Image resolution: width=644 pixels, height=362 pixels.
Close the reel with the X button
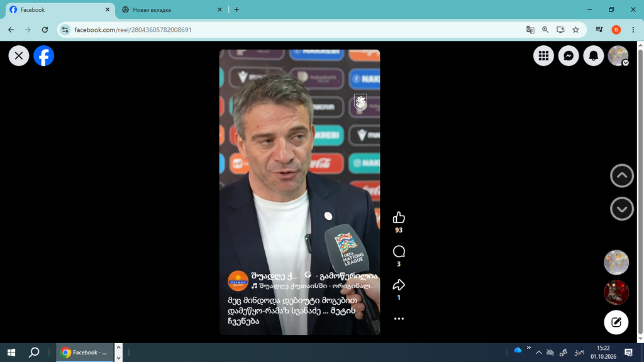point(19,56)
